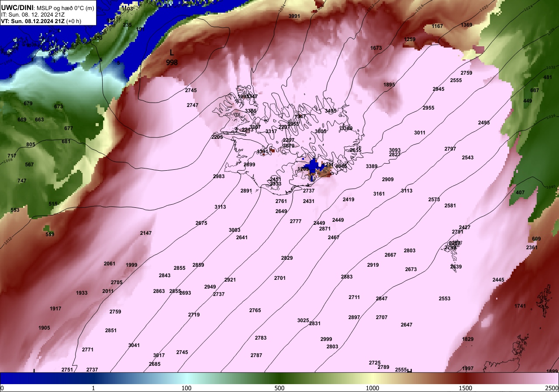Click the '2581' value label
This screenshot has width=559, height=392.
pos(450,206)
